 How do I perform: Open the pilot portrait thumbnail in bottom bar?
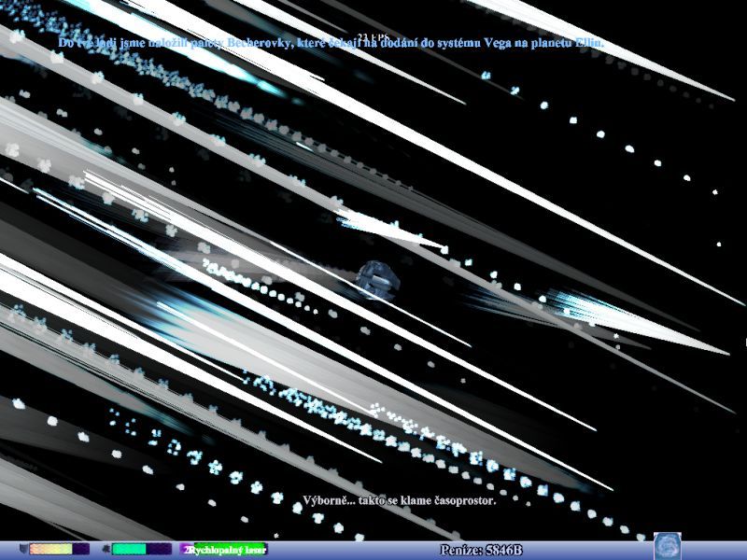coord(667,546)
